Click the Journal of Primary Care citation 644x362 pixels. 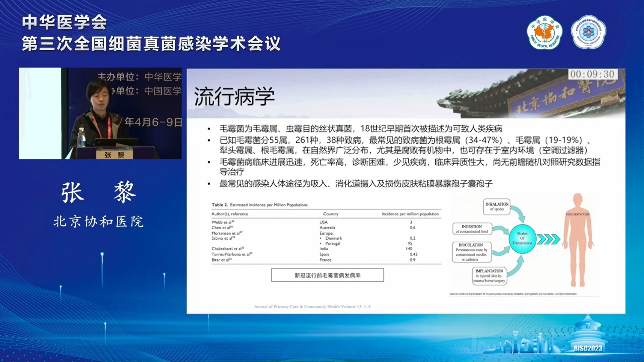(x=312, y=306)
